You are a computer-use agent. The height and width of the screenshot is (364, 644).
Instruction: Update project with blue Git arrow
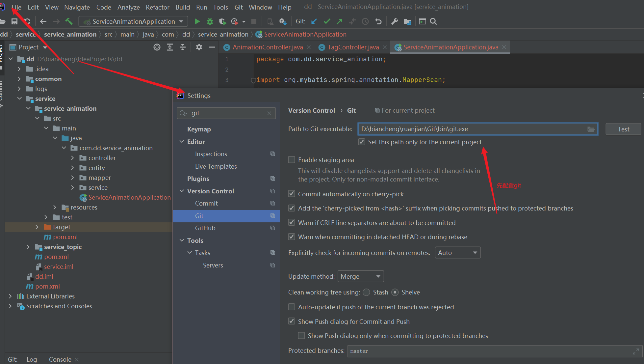click(314, 22)
